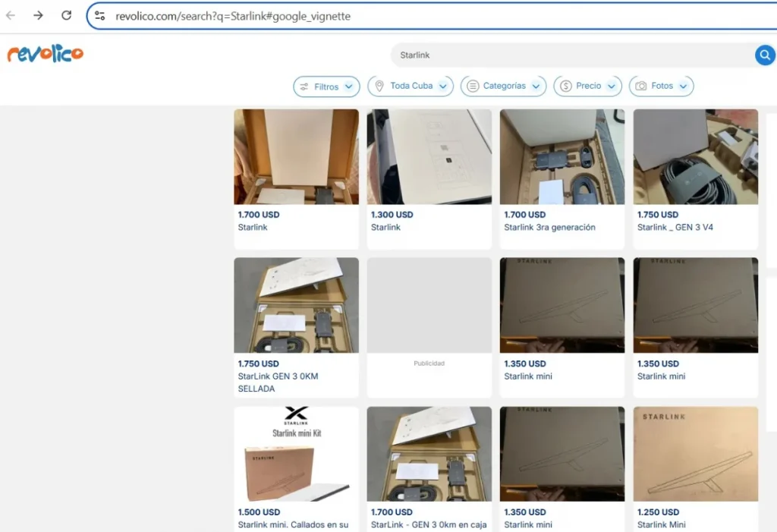Click the 1.300 USD price text
Image resolution: width=777 pixels, height=532 pixels.
point(392,215)
